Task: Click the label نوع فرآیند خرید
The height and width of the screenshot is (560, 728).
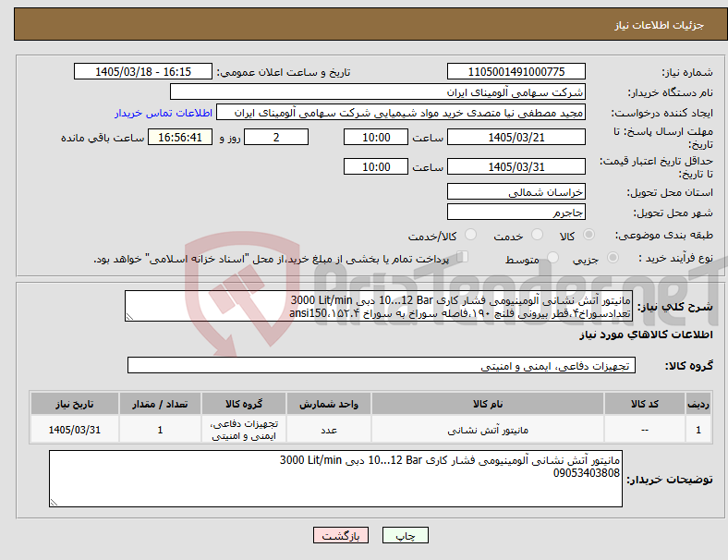Action: (x=675, y=258)
